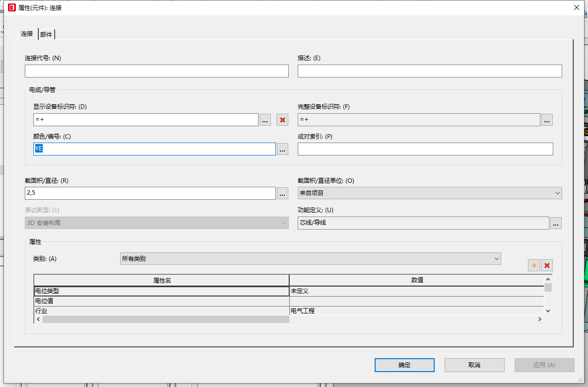Switch to the 部件 tab
Screen dimensions: 588x387
click(x=46, y=34)
